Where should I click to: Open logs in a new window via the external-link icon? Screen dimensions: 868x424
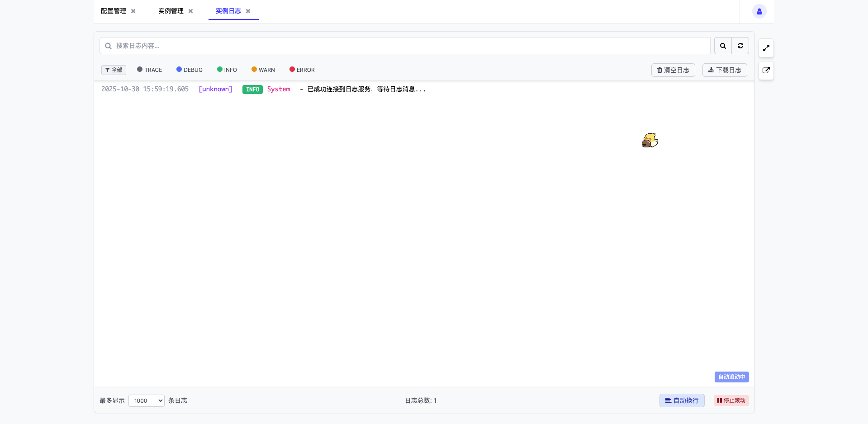[x=766, y=71]
